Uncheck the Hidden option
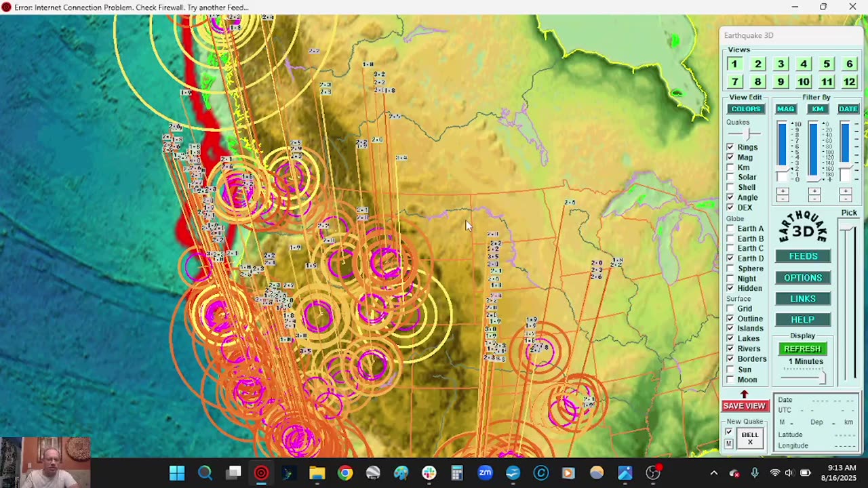Viewport: 868px width, 488px height. click(730, 288)
